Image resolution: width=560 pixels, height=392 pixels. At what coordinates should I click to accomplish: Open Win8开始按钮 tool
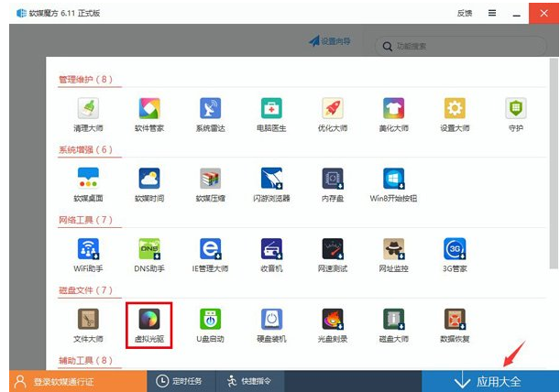coord(393,185)
